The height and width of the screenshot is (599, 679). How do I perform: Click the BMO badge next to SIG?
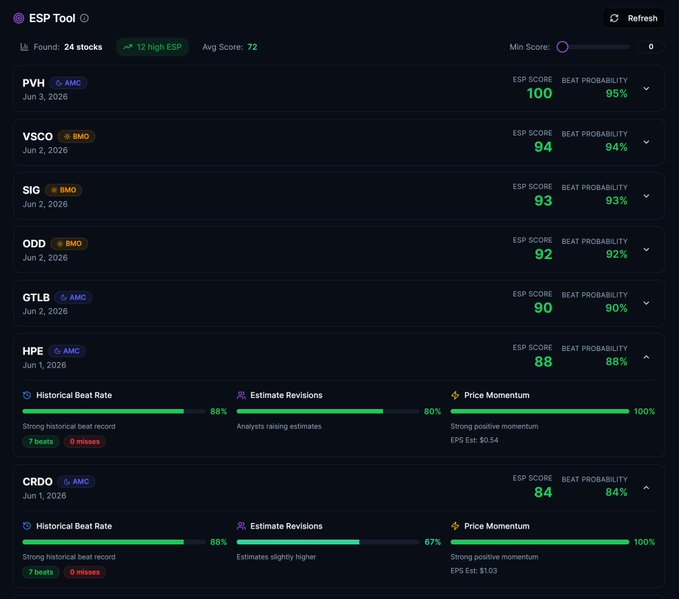tap(64, 190)
